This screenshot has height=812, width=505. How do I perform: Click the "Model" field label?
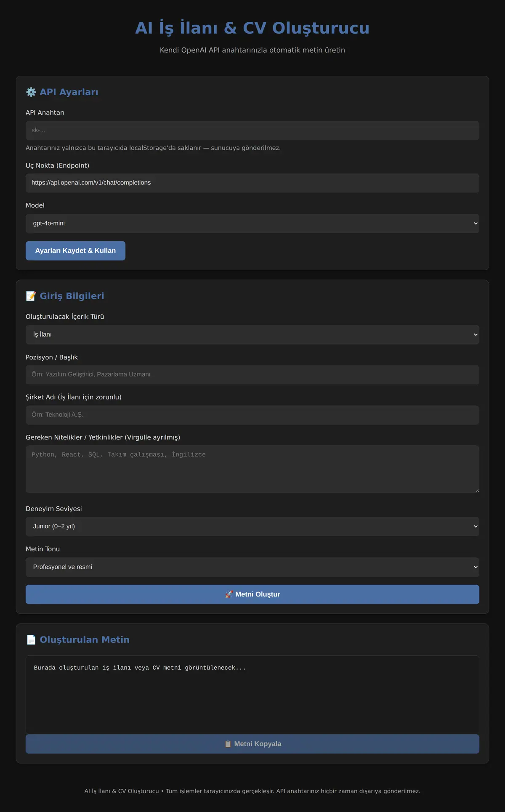35,205
